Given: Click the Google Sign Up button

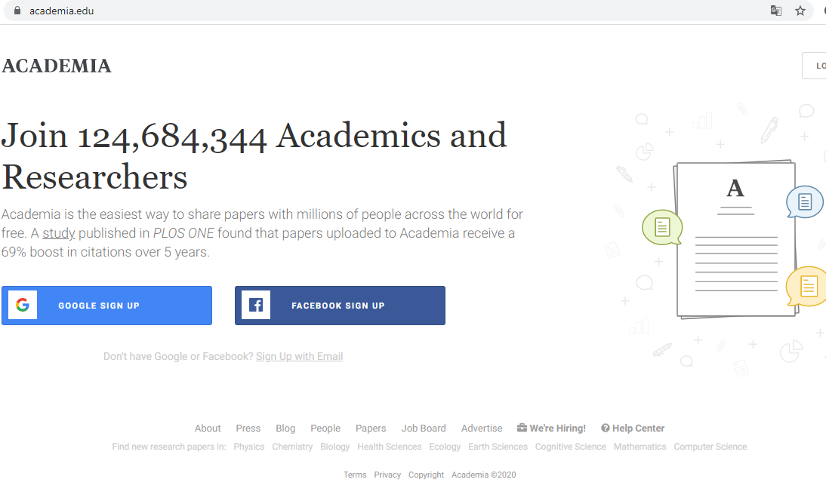Looking at the screenshot, I should pyautogui.click(x=107, y=306).
